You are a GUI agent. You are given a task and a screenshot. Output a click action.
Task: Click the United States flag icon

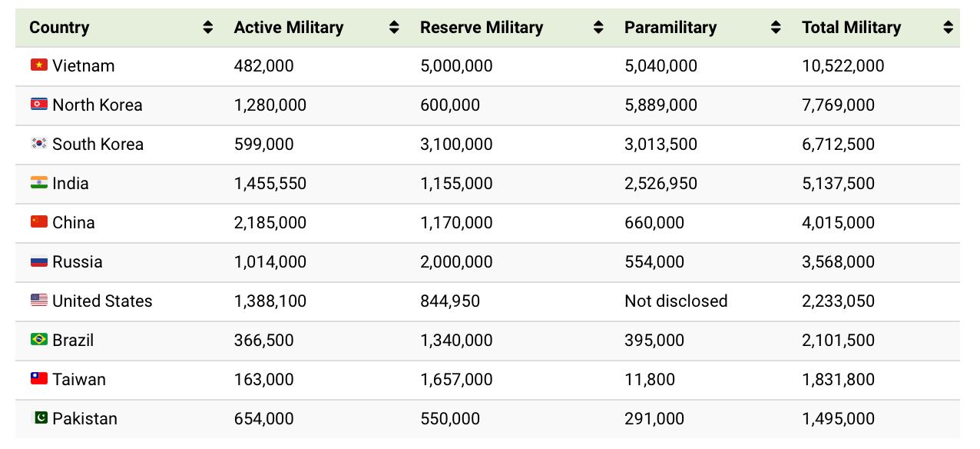pyautogui.click(x=39, y=301)
